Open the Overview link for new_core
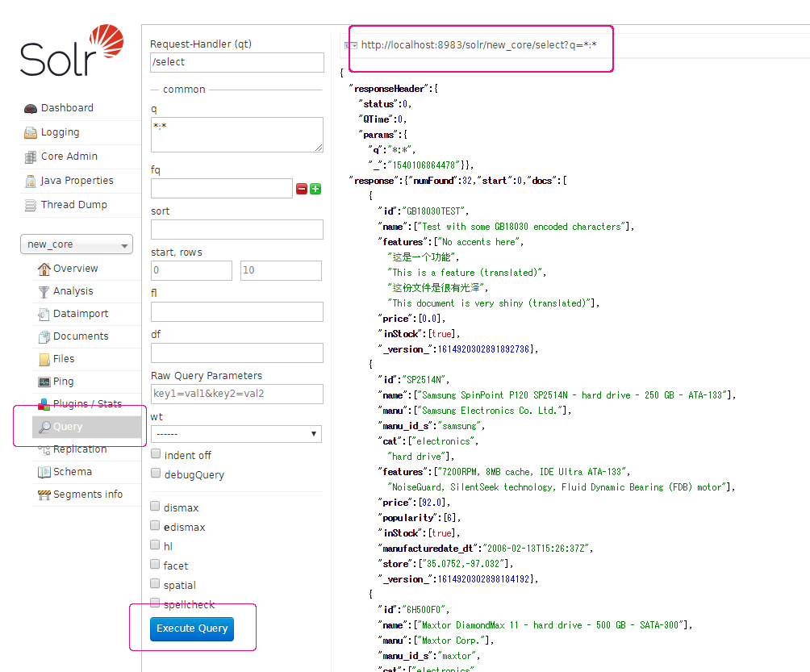810x672 pixels. click(75, 268)
